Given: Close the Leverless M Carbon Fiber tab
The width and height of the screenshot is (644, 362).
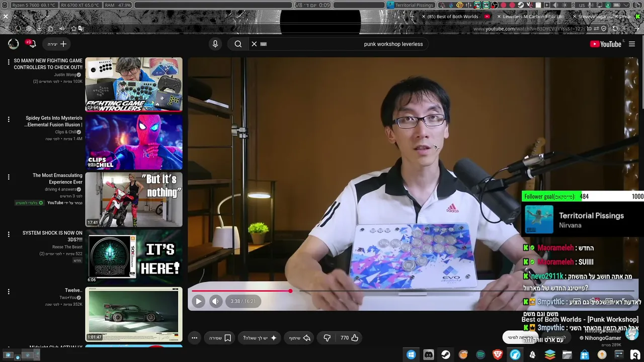Looking at the screenshot, I should (x=499, y=17).
